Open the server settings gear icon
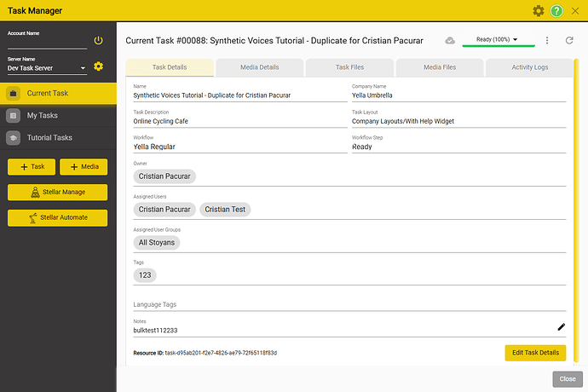 (x=98, y=66)
